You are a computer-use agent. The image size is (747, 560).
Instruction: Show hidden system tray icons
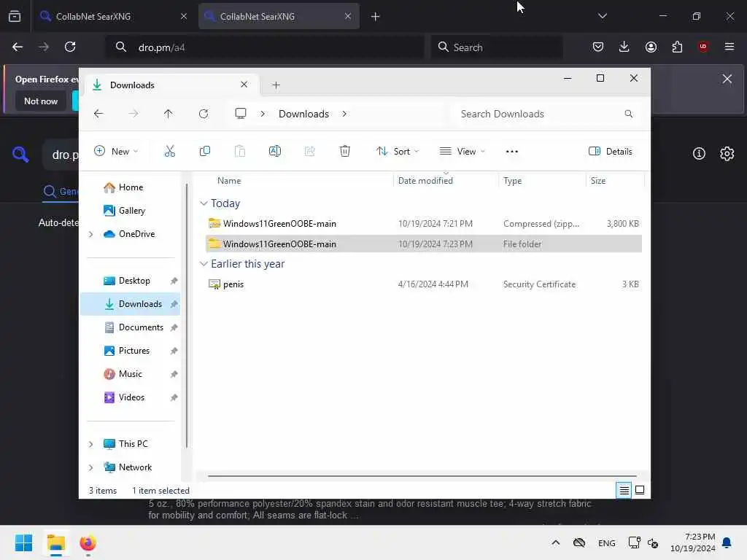pos(555,542)
